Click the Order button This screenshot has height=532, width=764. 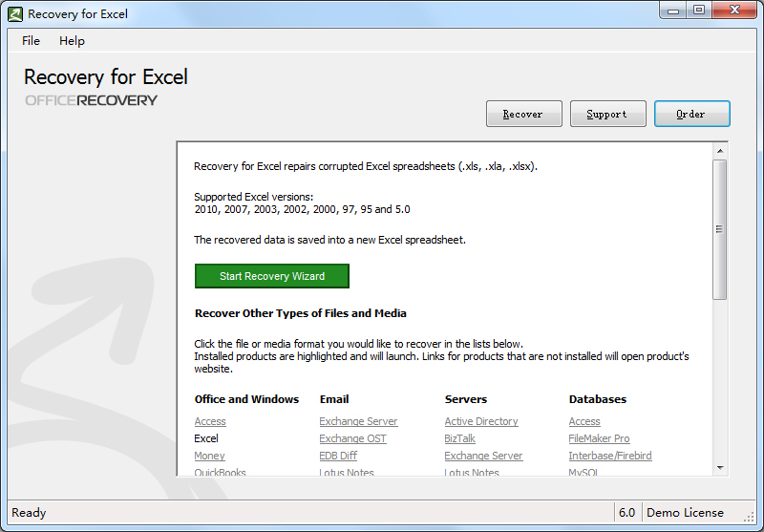[691, 114]
